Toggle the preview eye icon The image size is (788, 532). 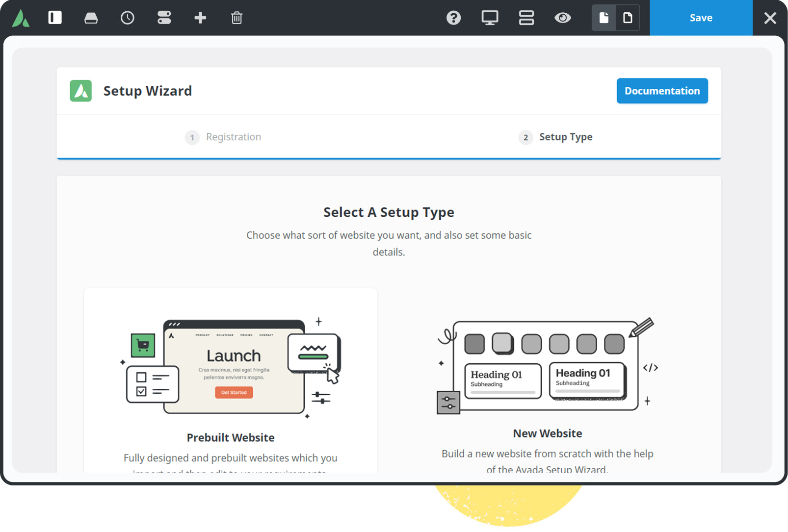coord(563,18)
